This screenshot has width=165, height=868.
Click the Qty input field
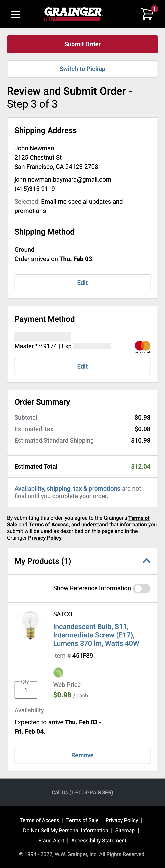[26, 690]
